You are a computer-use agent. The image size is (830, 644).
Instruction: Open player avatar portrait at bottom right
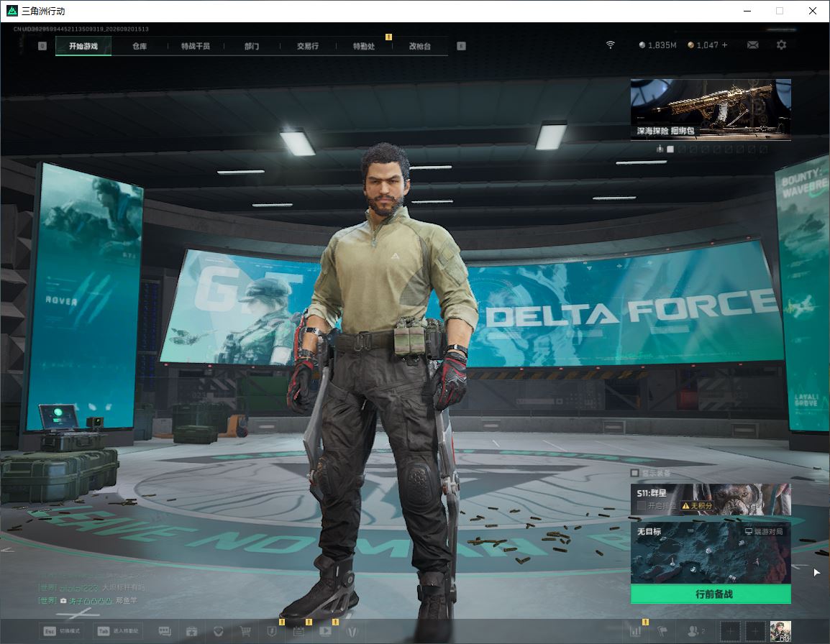click(780, 631)
